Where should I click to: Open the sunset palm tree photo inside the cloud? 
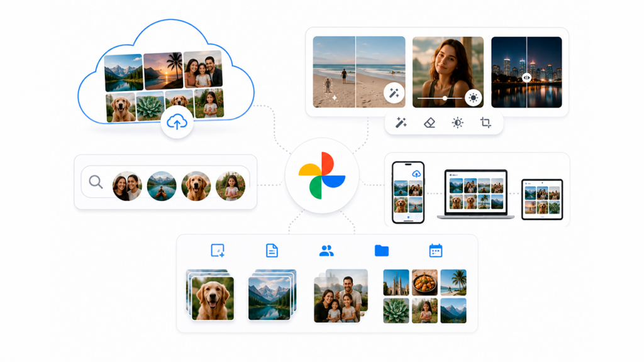tap(163, 70)
